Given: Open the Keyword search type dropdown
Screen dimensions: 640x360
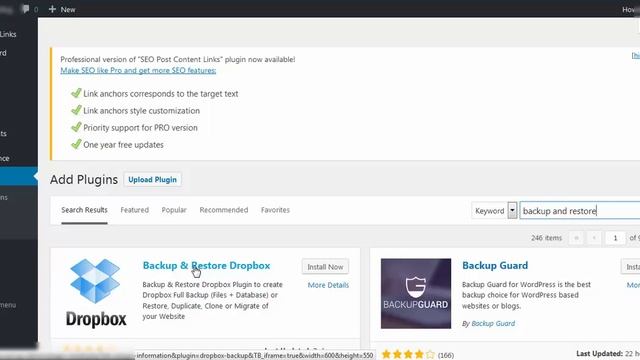Looking at the screenshot, I should point(494,211).
